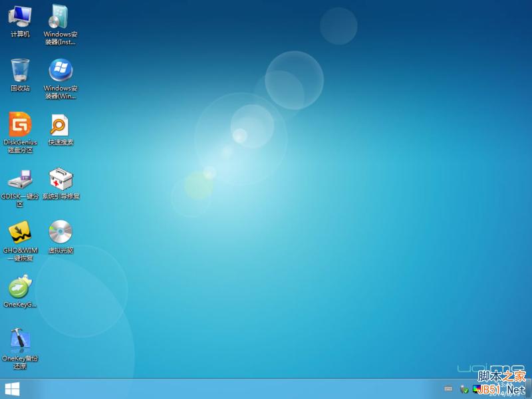Click the show desktop strip on taskbar
Image resolution: width=532 pixels, height=399 pixels.
click(529, 389)
